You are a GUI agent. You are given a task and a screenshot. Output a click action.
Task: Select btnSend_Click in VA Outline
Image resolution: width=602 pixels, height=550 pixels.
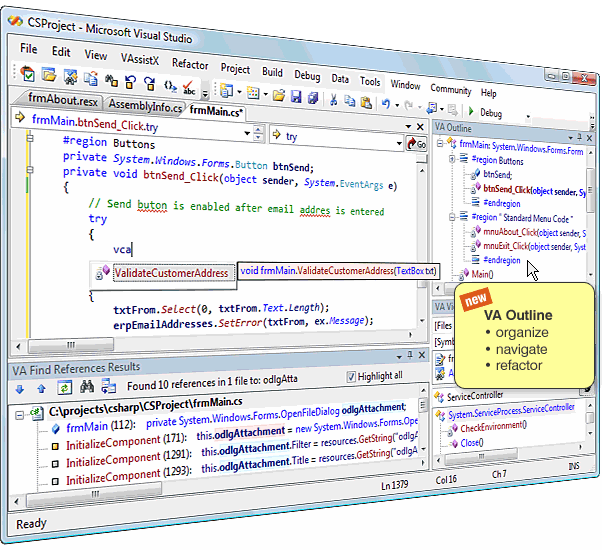pos(534,190)
